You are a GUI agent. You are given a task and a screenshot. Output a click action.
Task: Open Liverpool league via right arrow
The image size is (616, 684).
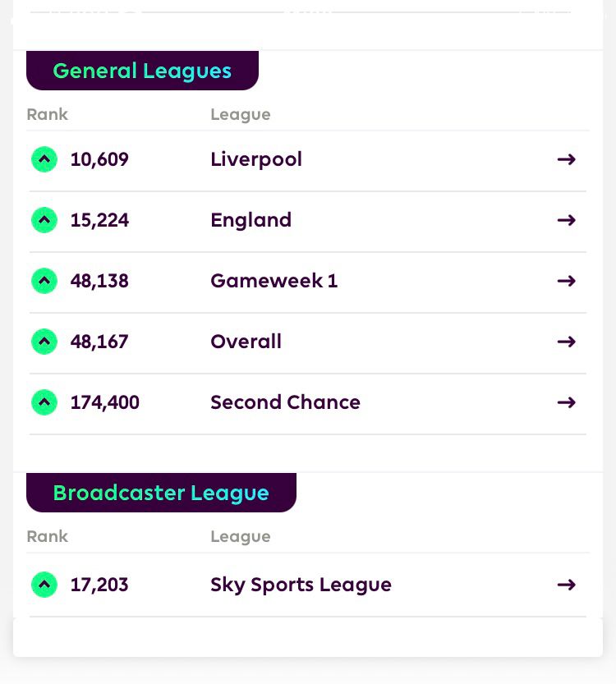tap(566, 159)
